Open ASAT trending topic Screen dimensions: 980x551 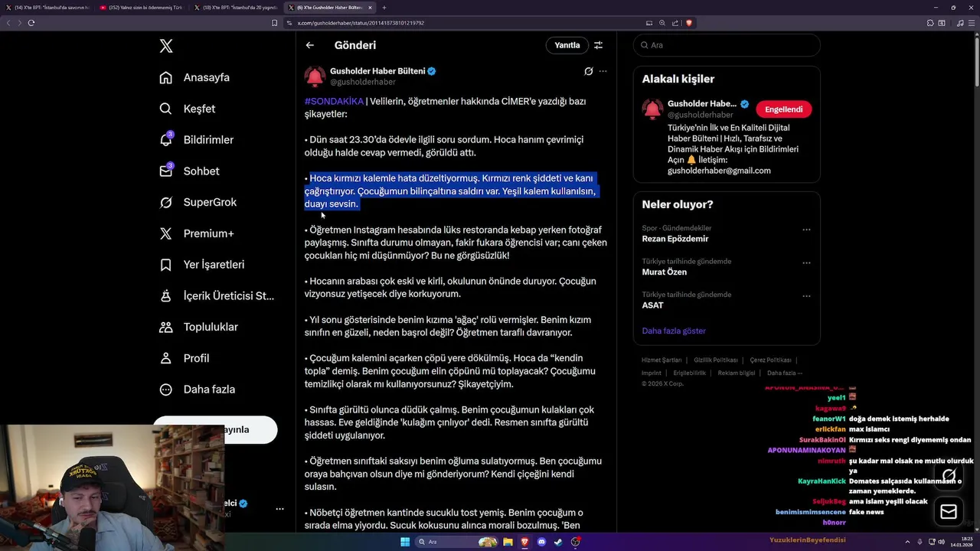pyautogui.click(x=653, y=305)
